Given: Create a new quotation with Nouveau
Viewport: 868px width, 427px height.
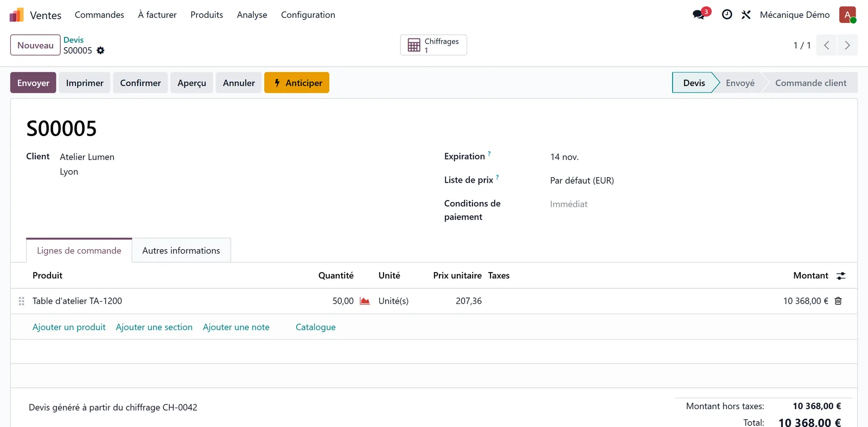Looking at the screenshot, I should 35,45.
